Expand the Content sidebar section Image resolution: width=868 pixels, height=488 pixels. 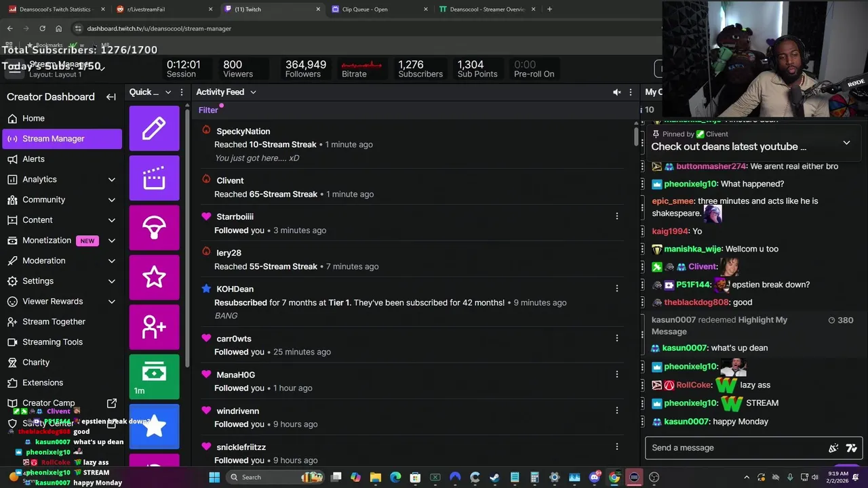pos(112,220)
